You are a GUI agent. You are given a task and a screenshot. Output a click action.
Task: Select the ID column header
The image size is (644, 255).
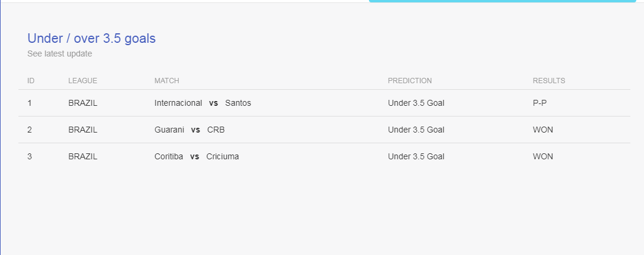tap(31, 81)
